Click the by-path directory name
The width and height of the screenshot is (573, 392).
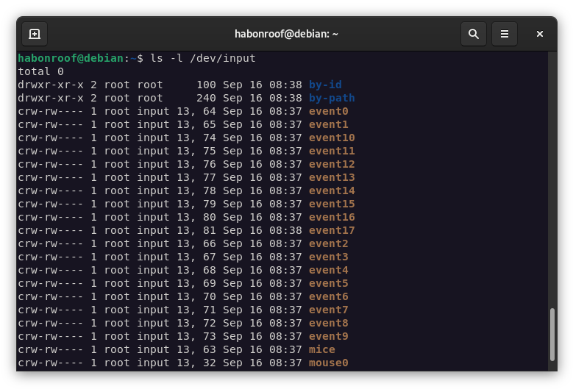332,98
